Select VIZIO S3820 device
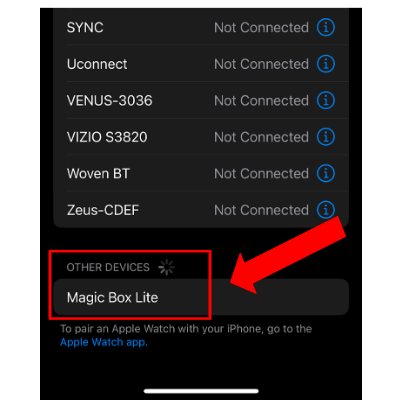406x412 pixels. [x=201, y=137]
